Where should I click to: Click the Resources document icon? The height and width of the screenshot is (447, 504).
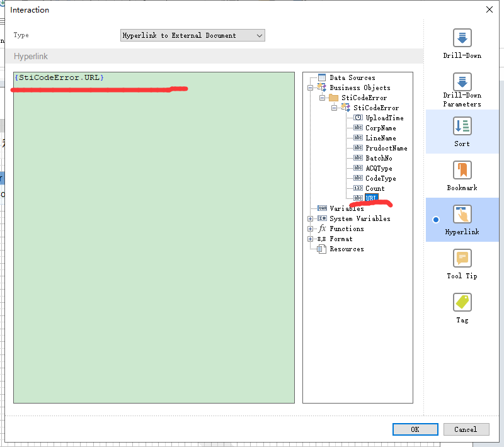pyautogui.click(x=322, y=249)
